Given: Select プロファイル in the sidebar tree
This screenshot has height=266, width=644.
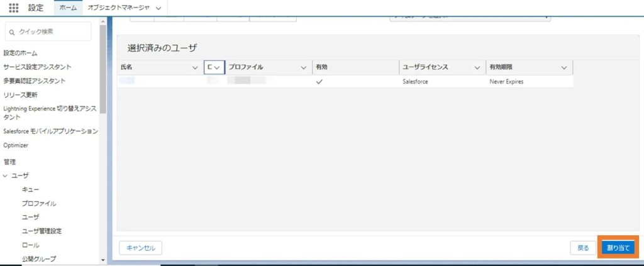Looking at the screenshot, I should pyautogui.click(x=39, y=204).
